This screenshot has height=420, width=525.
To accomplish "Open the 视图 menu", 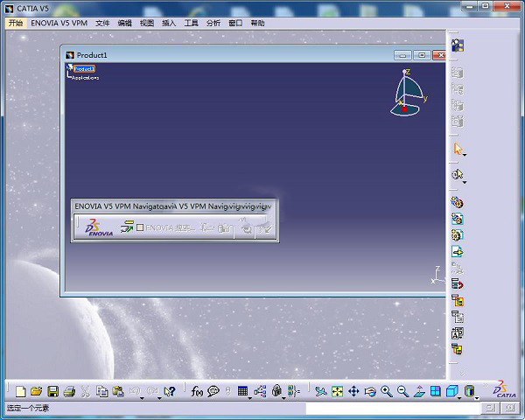I will pos(147,23).
